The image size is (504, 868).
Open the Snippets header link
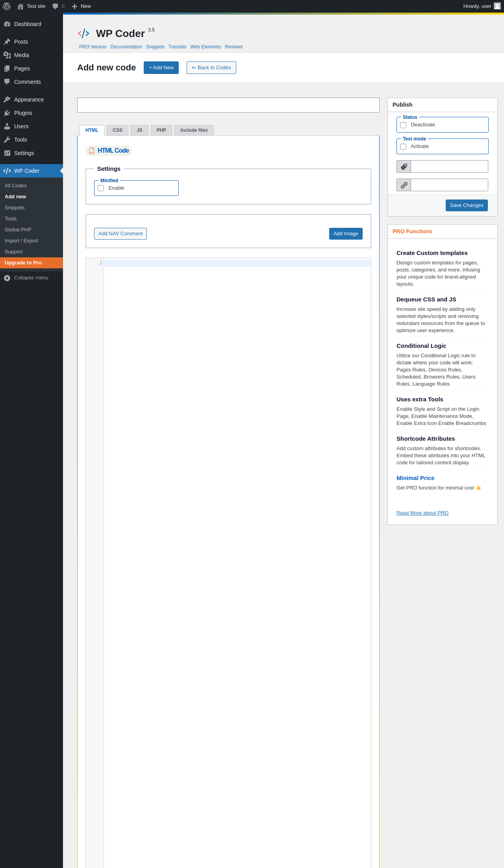click(x=155, y=47)
